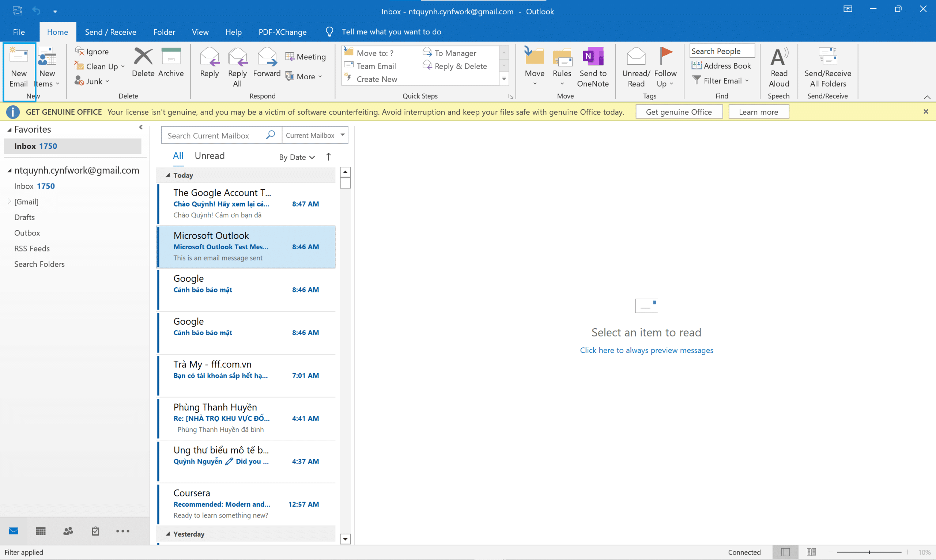Switch to Reading view layout
Viewport: 936px width, 560px height.
(811, 552)
